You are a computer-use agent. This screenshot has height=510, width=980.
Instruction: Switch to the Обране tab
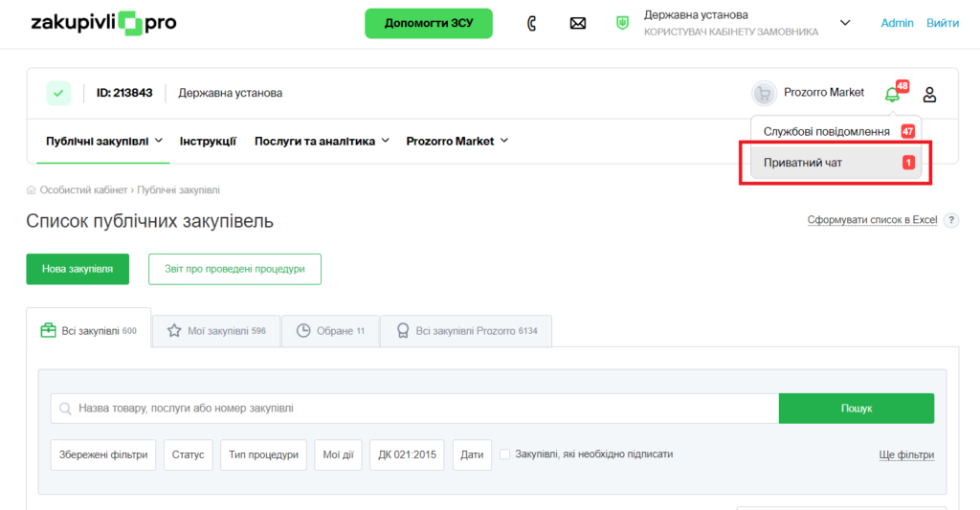click(332, 331)
